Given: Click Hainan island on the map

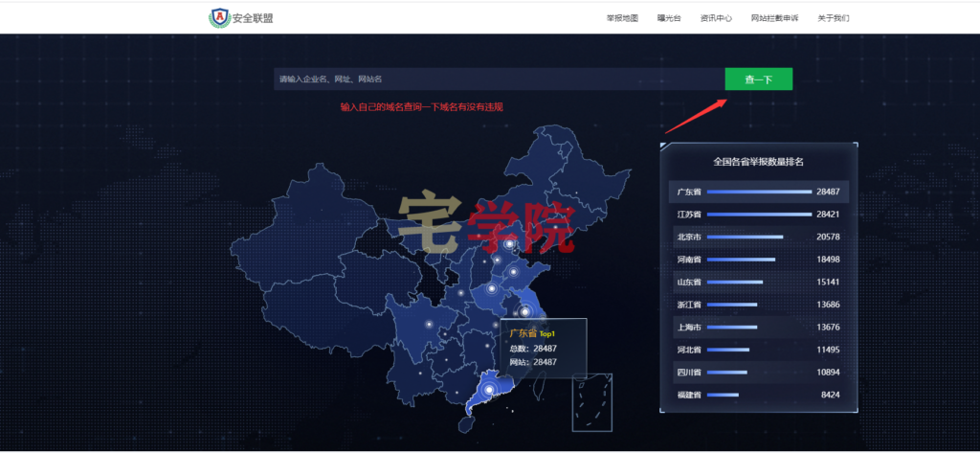Looking at the screenshot, I should [x=466, y=425].
